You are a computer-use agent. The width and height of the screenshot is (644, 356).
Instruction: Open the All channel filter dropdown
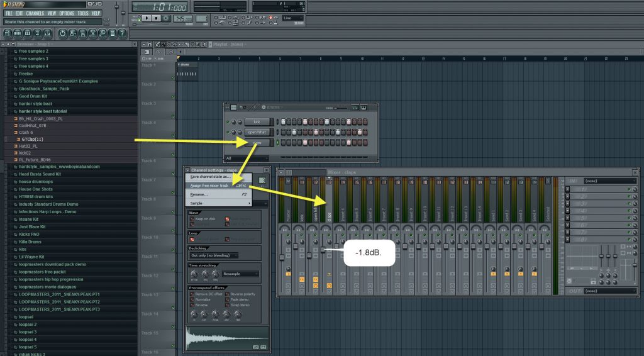pos(247,158)
